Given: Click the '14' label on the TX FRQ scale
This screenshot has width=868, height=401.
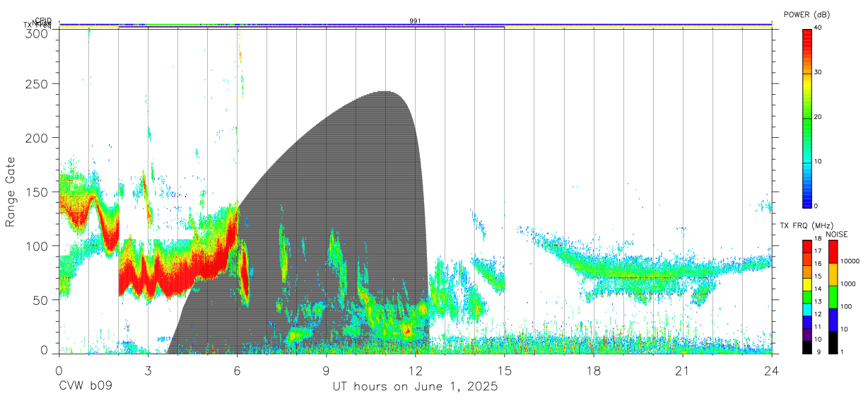Looking at the screenshot, I should click(x=819, y=289).
